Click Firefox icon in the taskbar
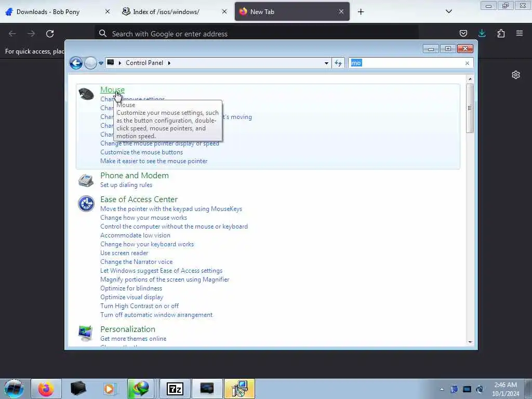The image size is (532, 399). tap(46, 389)
